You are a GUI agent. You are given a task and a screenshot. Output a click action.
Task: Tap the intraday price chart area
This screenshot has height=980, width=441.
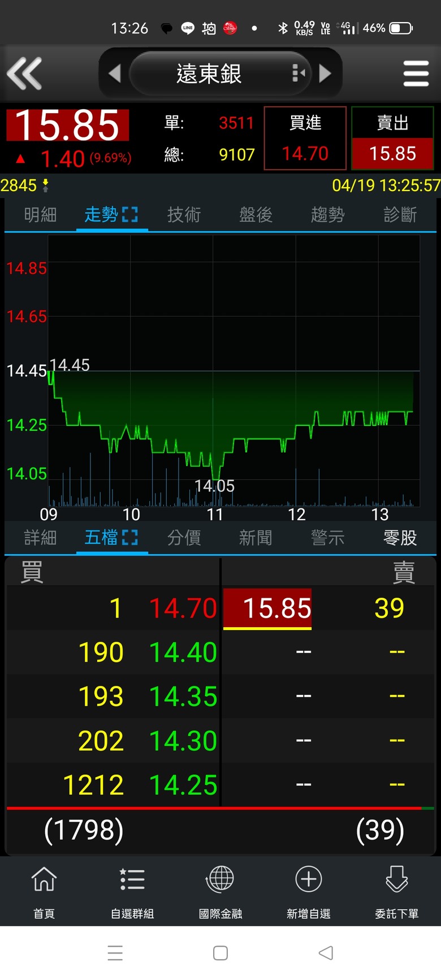[x=234, y=370]
